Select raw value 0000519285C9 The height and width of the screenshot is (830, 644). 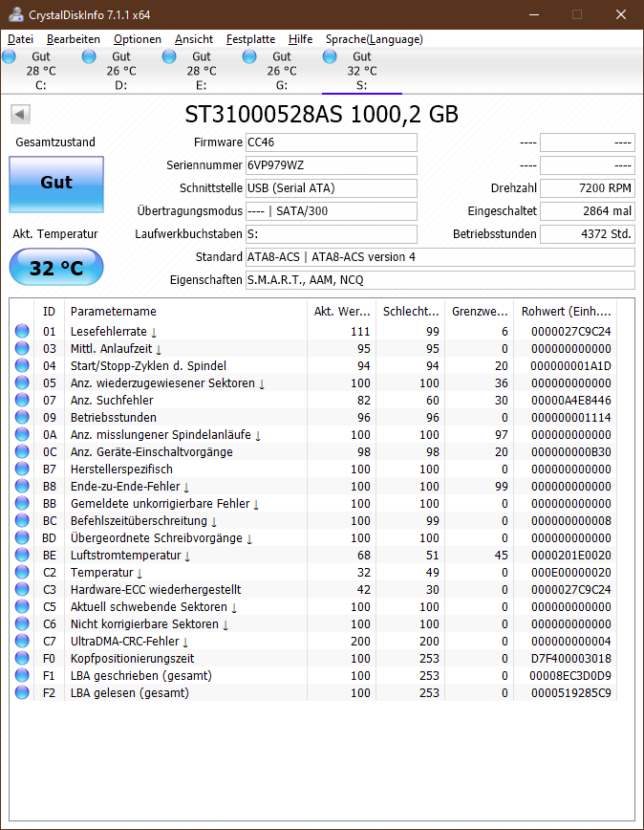point(571,693)
